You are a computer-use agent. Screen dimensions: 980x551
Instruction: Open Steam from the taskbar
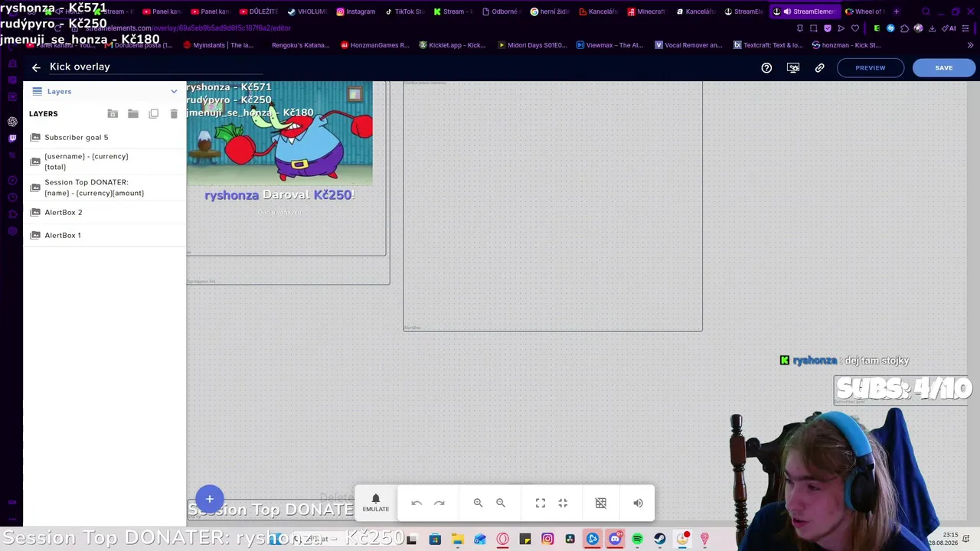[x=659, y=540]
